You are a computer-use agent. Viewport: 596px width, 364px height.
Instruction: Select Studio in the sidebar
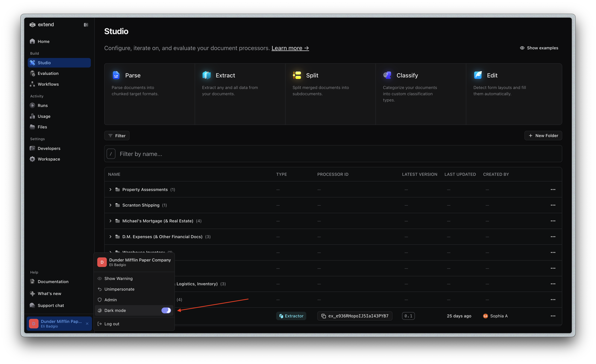[59, 63]
